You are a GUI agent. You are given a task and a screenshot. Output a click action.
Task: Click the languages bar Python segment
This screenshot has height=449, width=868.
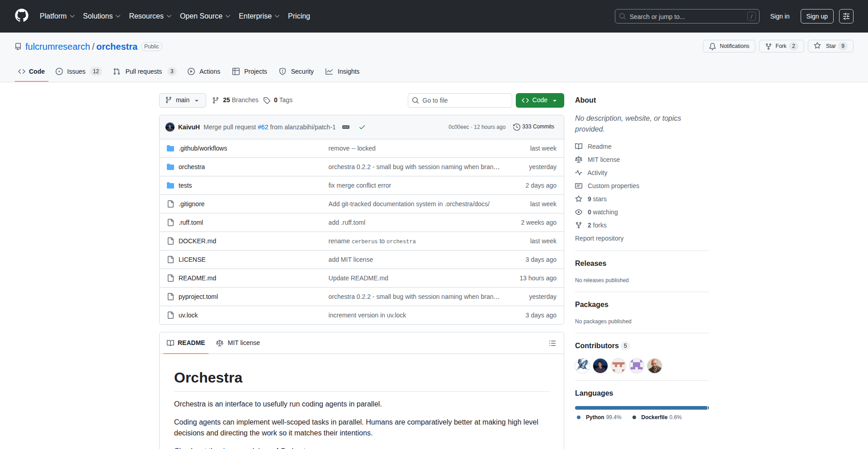click(x=641, y=408)
